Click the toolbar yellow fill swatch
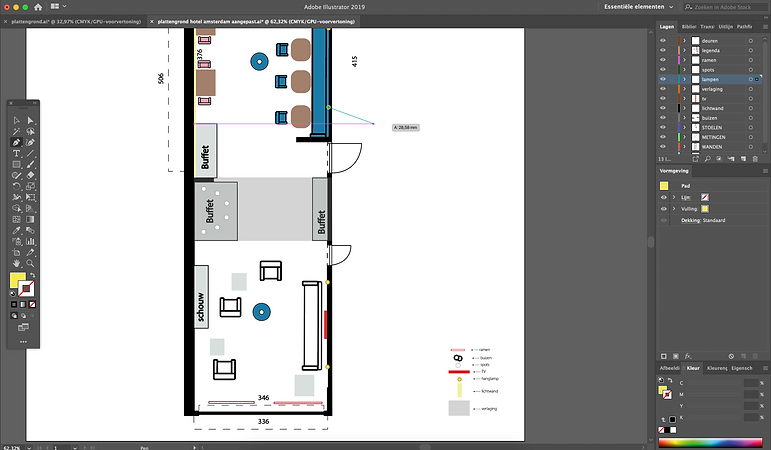The height and width of the screenshot is (450, 771). (18, 281)
